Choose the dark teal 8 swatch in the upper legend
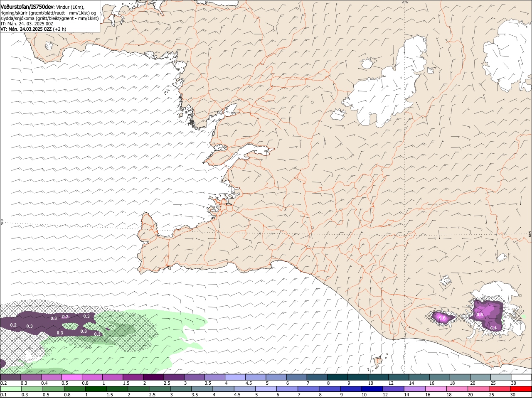Viewport: 532px width, 398px height. coord(337,377)
